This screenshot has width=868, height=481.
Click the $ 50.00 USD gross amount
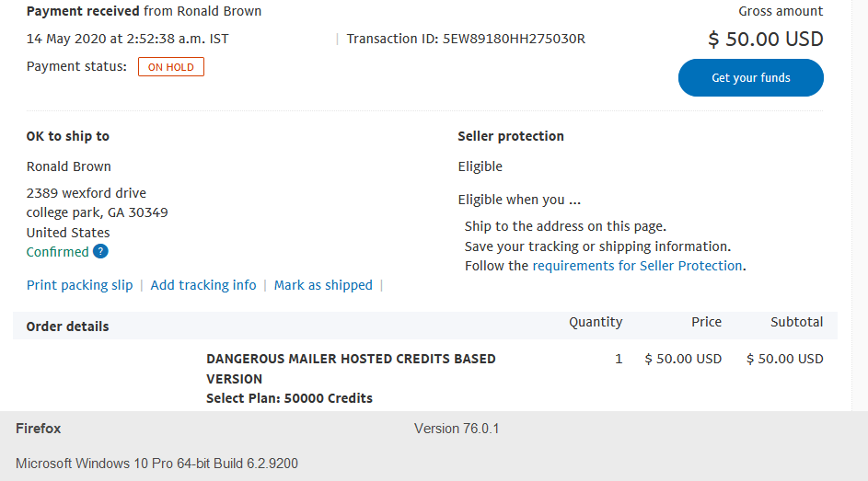[x=766, y=40]
